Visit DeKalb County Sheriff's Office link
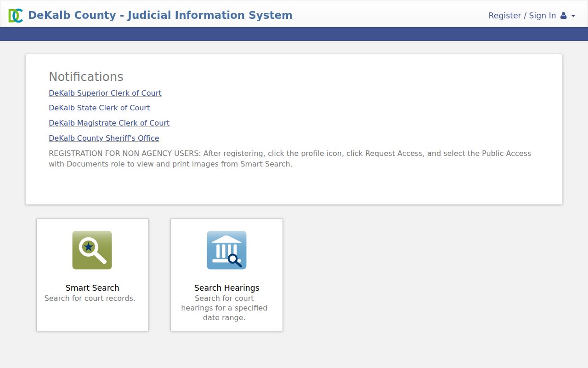 [104, 138]
